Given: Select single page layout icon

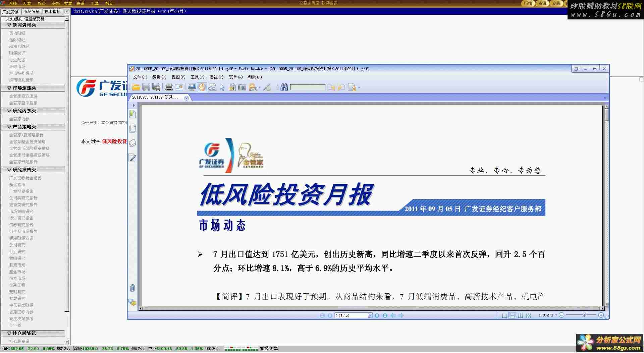Looking at the screenshot, I should (504, 315).
